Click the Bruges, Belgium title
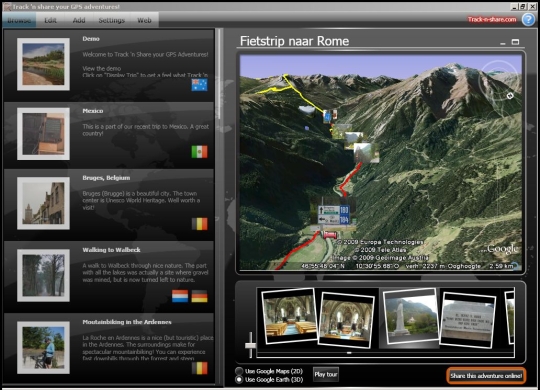 [106, 178]
